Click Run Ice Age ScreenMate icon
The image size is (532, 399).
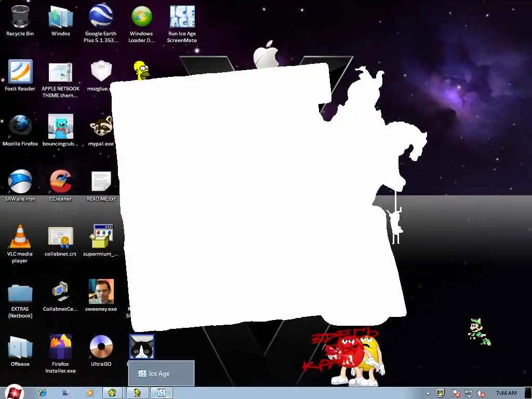click(x=182, y=24)
